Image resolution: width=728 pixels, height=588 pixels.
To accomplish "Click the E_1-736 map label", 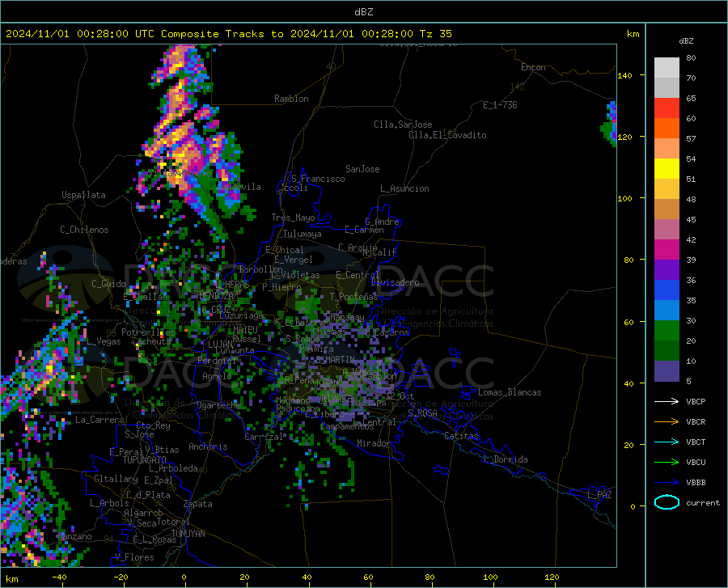I will pyautogui.click(x=500, y=105).
